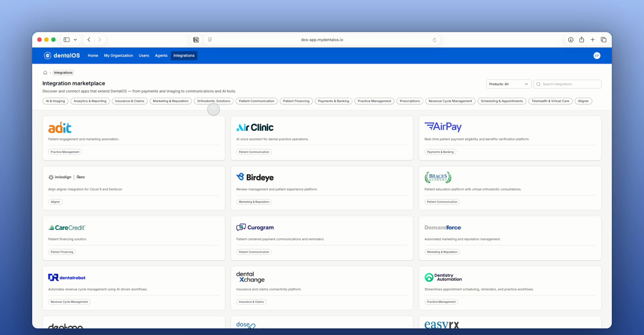Screen dimensions: 644x335
Task: Click the dentalOS logo in the navbar
Action: pos(62,56)
